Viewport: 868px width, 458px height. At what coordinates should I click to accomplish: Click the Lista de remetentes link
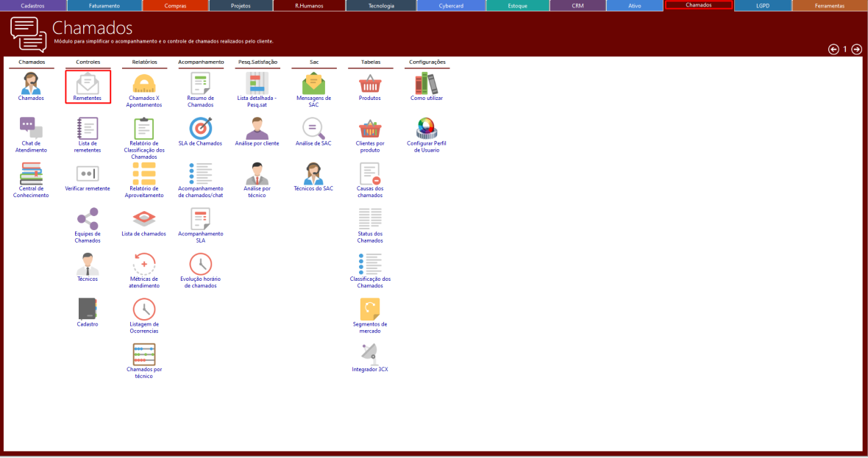(x=88, y=146)
